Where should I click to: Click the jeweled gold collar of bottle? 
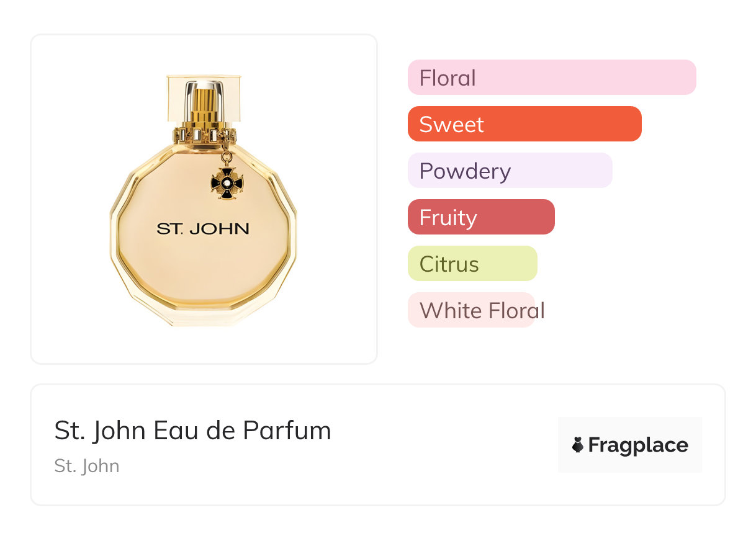pyautogui.click(x=204, y=135)
